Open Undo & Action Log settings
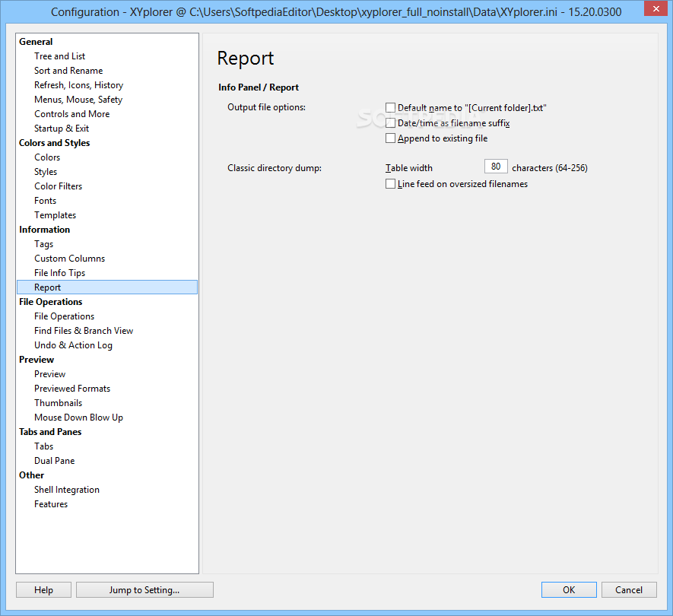The height and width of the screenshot is (616, 673). click(74, 345)
